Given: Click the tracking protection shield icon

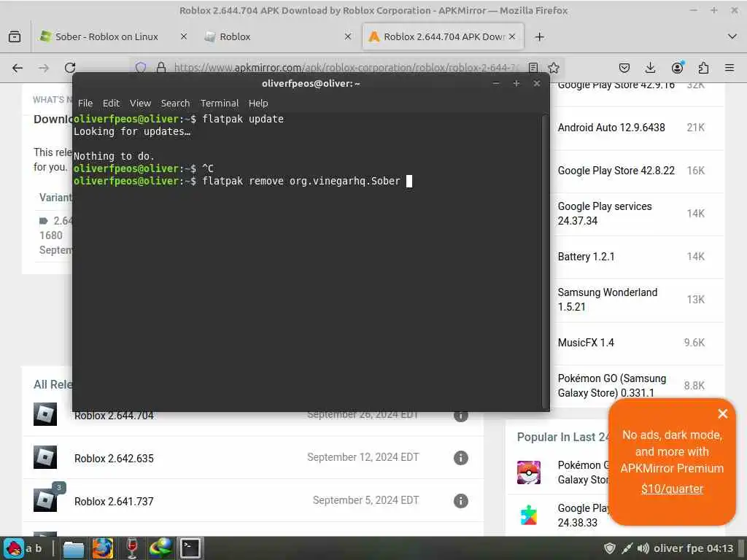Looking at the screenshot, I should (x=141, y=68).
